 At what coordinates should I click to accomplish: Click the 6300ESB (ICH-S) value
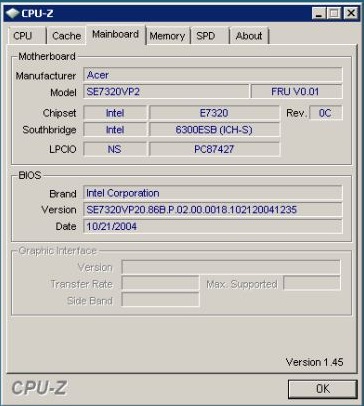tap(214, 130)
